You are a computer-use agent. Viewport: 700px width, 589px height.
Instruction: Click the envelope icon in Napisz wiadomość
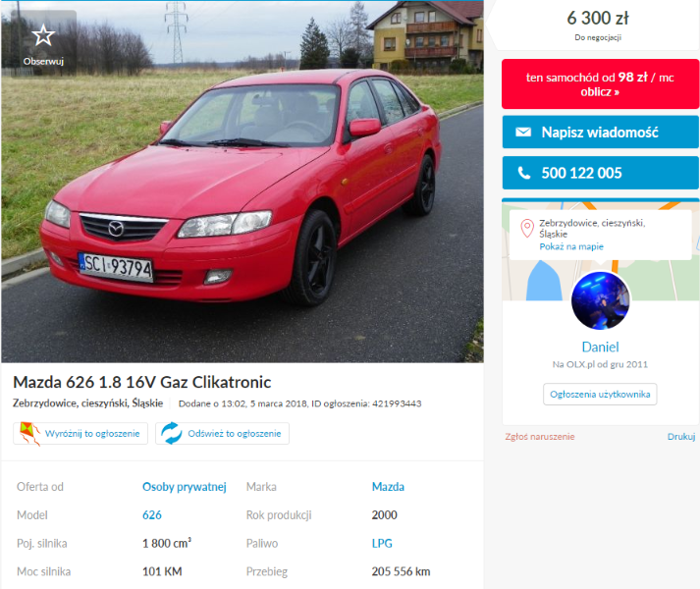click(x=523, y=133)
